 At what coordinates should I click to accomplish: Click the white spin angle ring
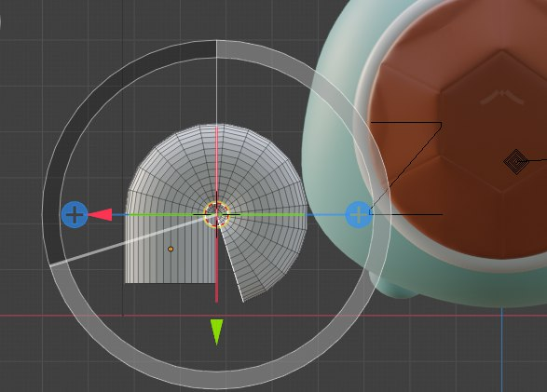(216, 380)
